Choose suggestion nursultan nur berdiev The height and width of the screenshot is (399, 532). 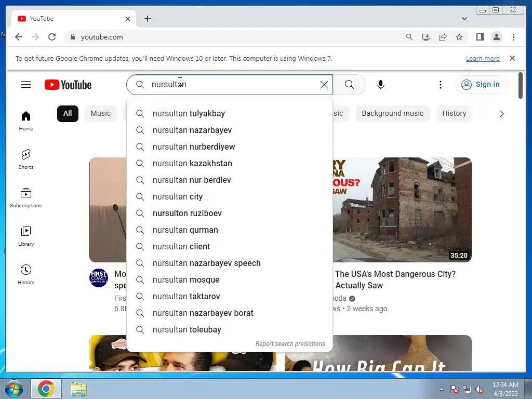point(229,180)
